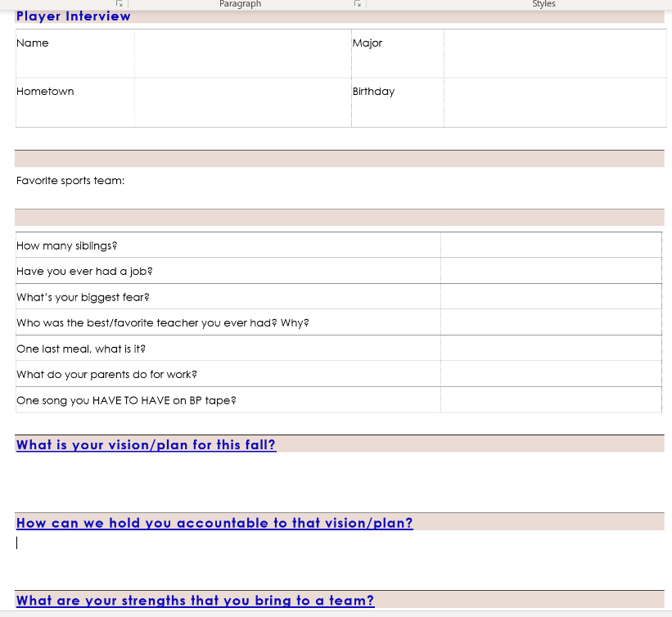Click 'What do your parents do for work?'
Screen dimensions: 672x617
106,375
